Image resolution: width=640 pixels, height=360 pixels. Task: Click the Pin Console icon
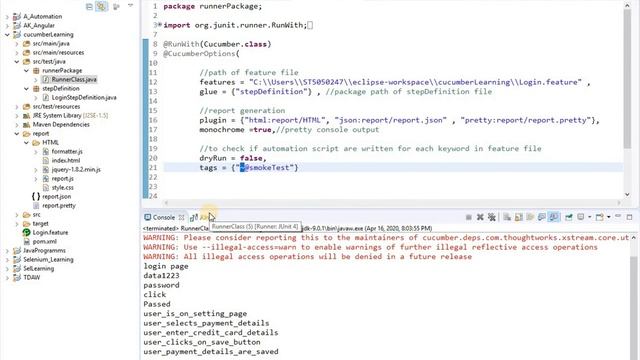(x=569, y=217)
